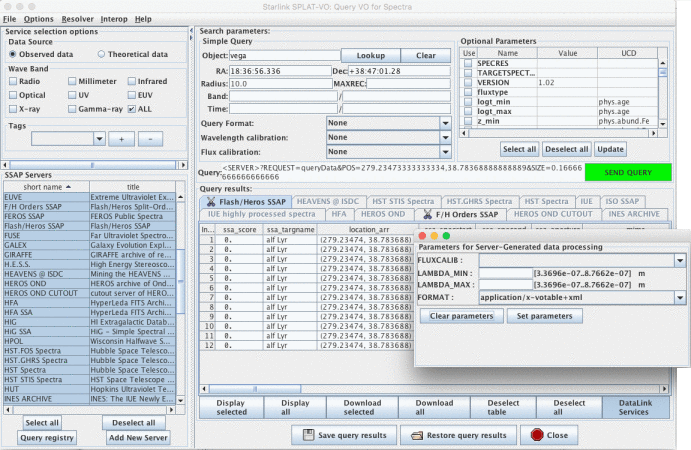Click Select all under SSAP Servers list
The height and width of the screenshot is (450, 691).
[x=42, y=423]
